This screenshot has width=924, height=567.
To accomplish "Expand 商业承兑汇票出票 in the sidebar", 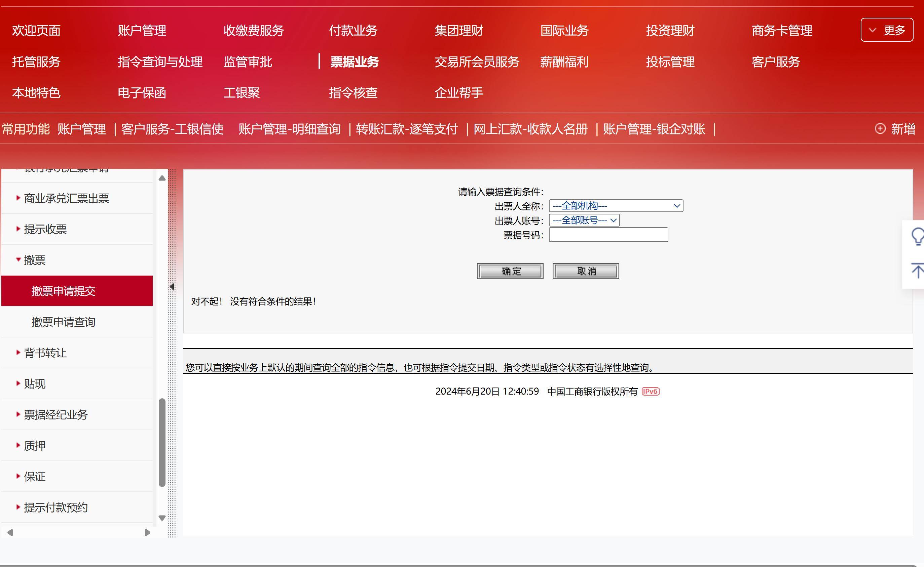I will tap(66, 198).
